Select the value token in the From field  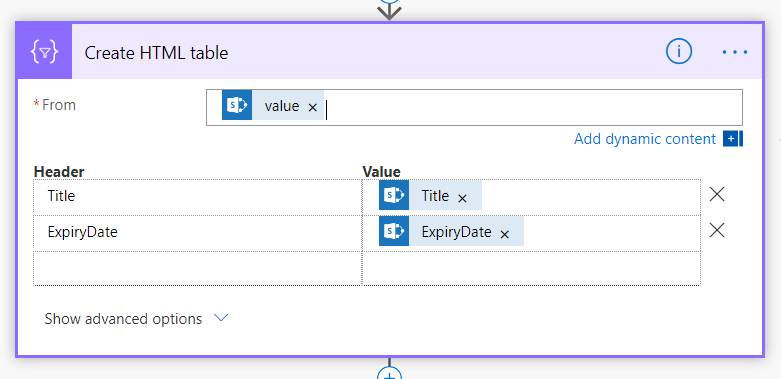tap(273, 106)
